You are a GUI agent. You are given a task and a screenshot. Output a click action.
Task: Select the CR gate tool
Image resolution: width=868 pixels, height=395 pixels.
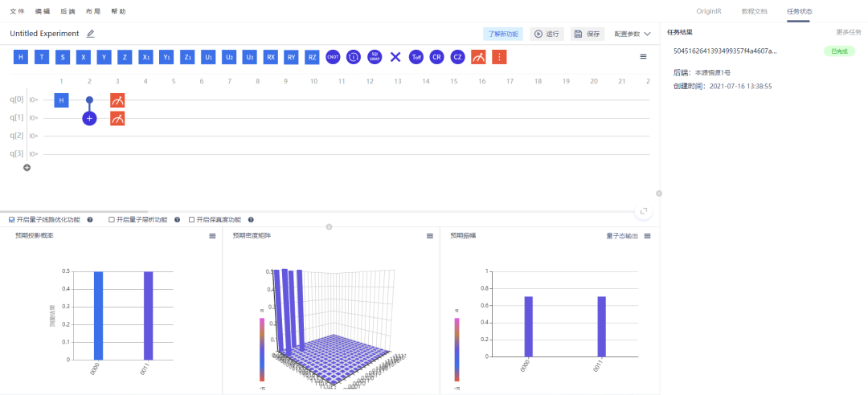pyautogui.click(x=436, y=57)
